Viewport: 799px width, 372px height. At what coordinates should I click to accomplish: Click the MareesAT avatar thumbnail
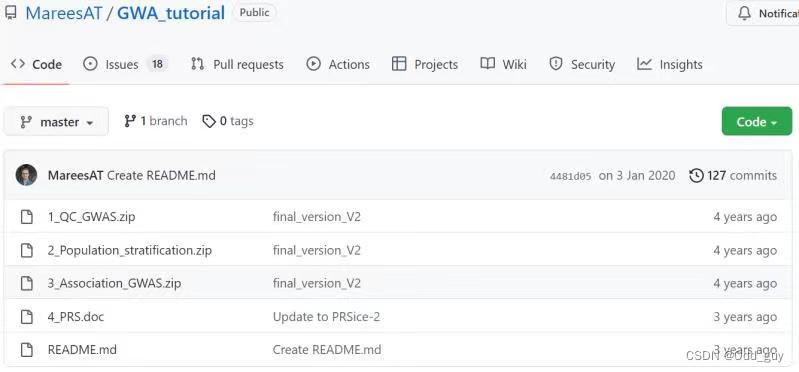[26, 175]
